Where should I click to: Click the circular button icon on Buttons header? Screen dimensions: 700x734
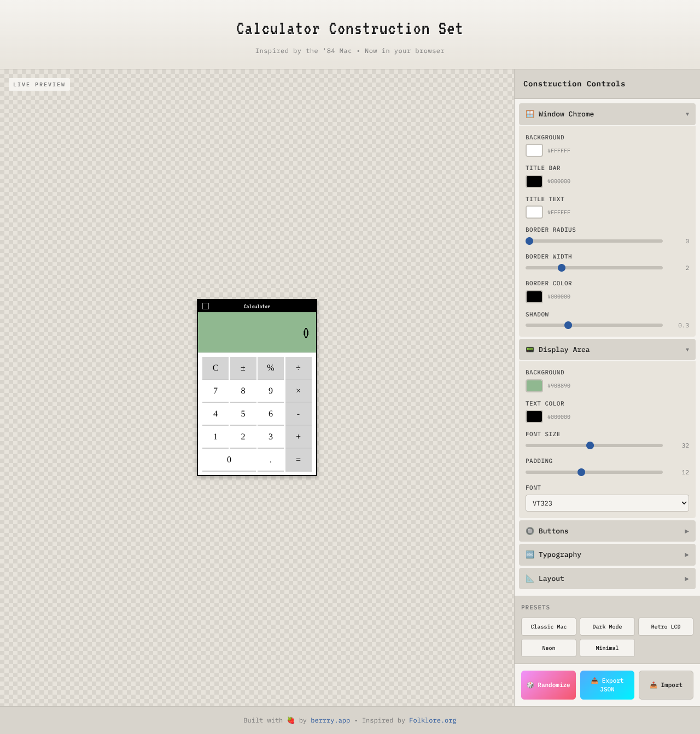click(529, 531)
